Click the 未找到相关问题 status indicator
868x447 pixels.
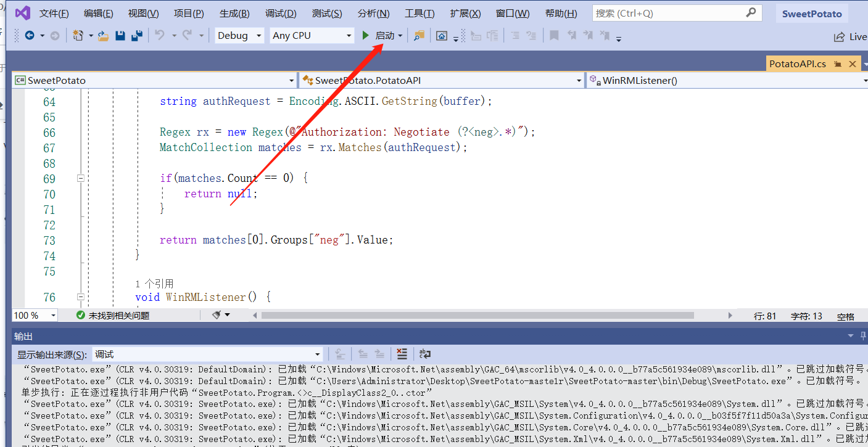[113, 315]
